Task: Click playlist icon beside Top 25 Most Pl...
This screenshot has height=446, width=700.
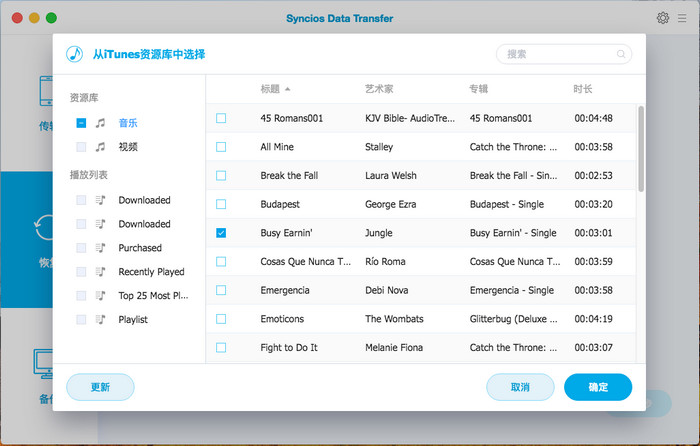Action: tap(100, 296)
